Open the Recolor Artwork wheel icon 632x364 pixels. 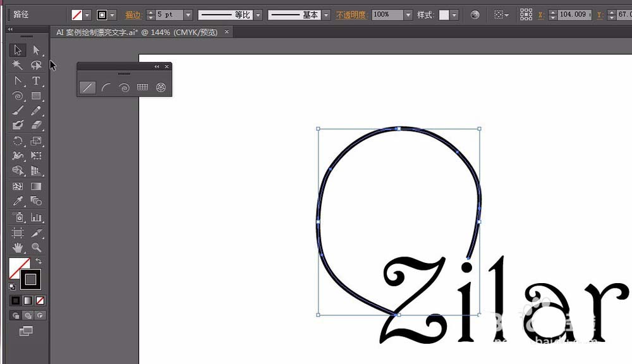475,15
